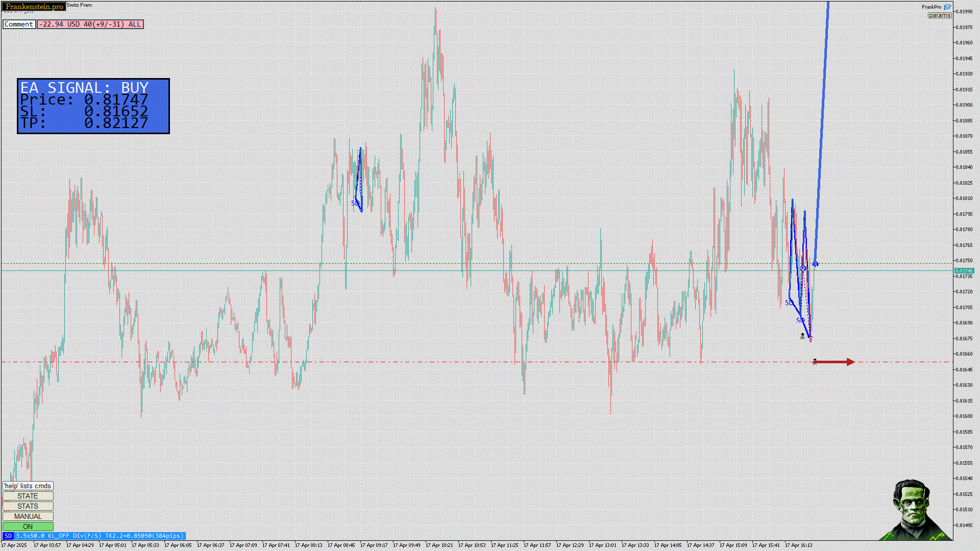This screenshot has height=551, width=980.
Task: Click the red downward arrow marker at pattern bottom
Action: click(811, 339)
